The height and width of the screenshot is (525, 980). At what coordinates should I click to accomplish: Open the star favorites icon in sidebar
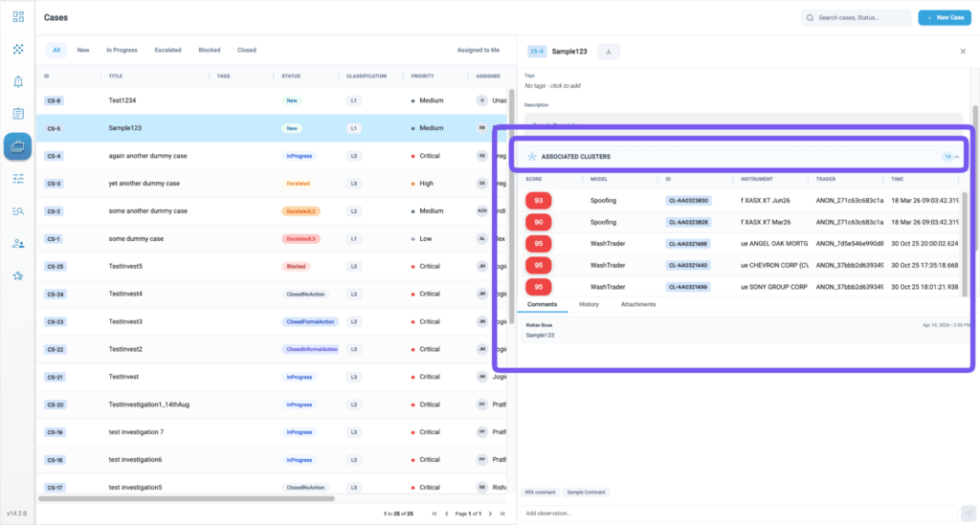[x=18, y=276]
